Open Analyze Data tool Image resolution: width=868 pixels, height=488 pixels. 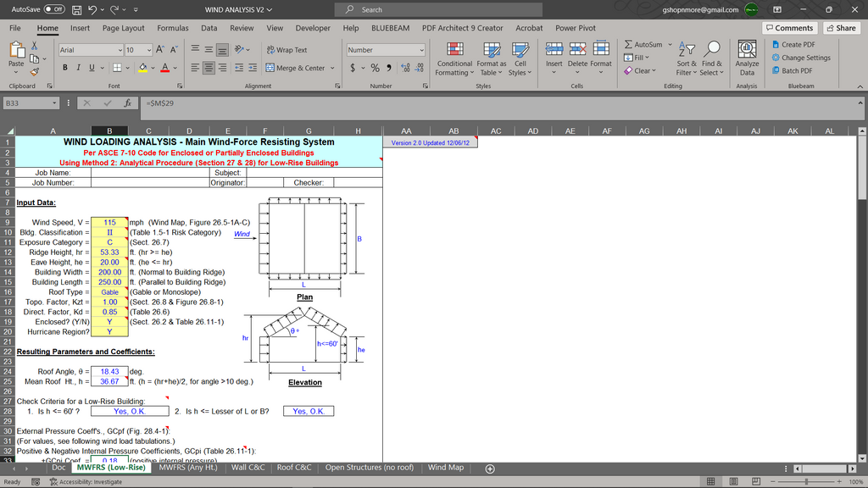coord(747,58)
